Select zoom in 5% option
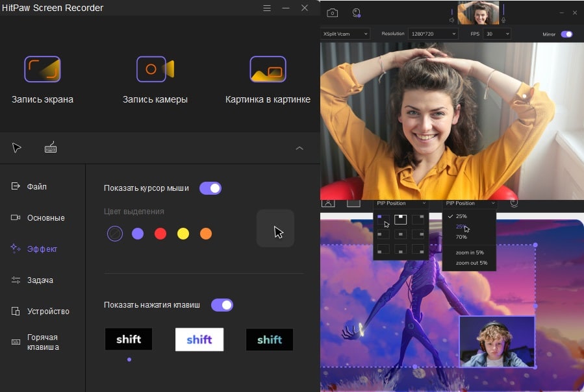Viewport: 584px width, 392px height. [x=470, y=252]
